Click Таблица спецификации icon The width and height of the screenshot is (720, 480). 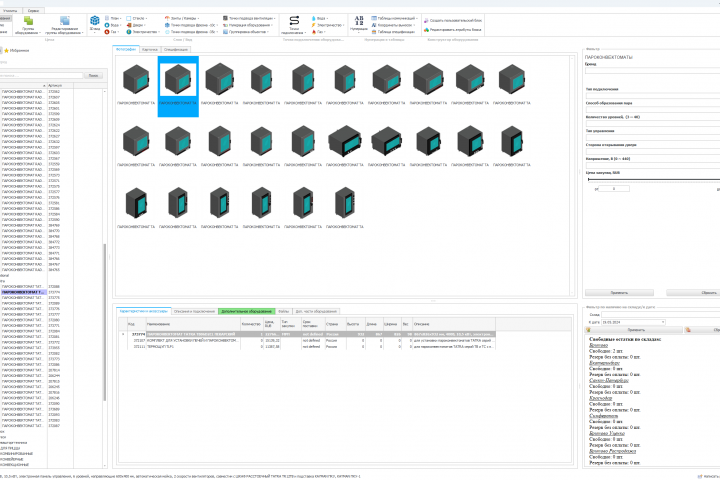374,32
